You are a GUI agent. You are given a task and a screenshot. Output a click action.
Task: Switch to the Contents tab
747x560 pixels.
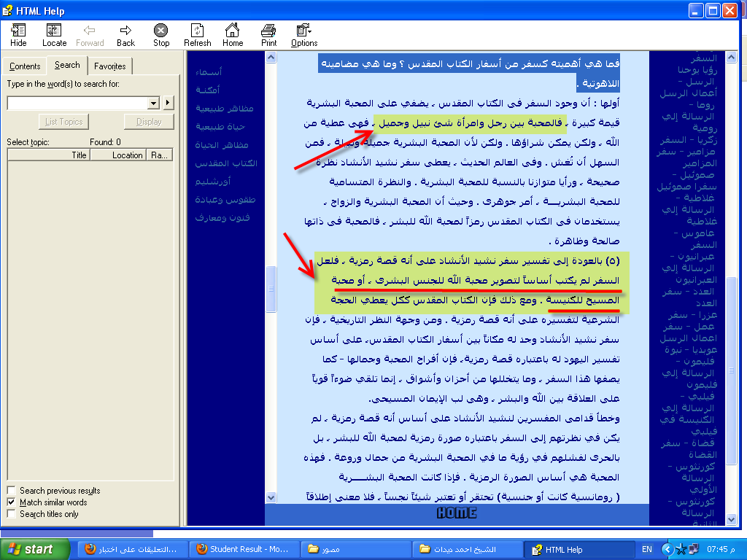click(x=25, y=66)
